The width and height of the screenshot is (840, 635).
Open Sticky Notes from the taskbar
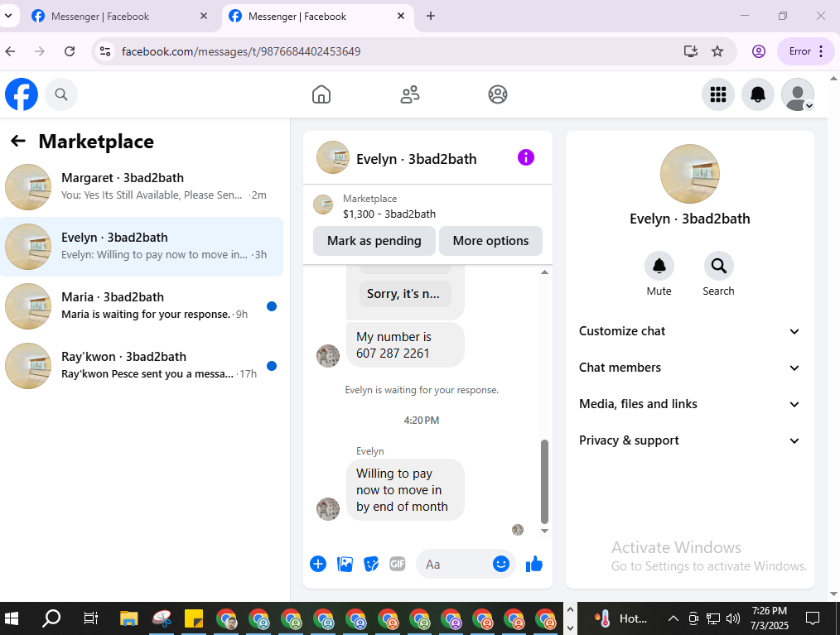pyautogui.click(x=193, y=619)
